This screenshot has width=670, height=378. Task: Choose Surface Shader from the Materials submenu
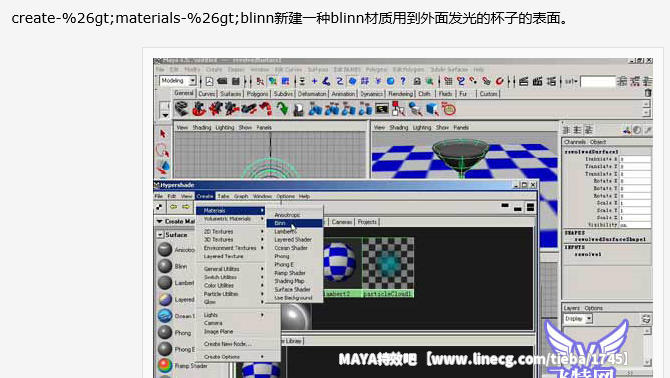294,290
